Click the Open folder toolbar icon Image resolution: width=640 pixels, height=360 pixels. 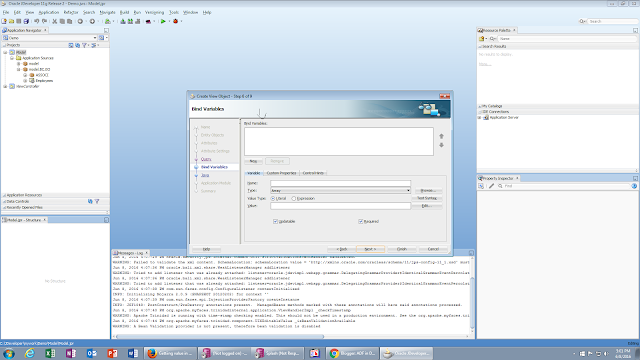point(11,21)
